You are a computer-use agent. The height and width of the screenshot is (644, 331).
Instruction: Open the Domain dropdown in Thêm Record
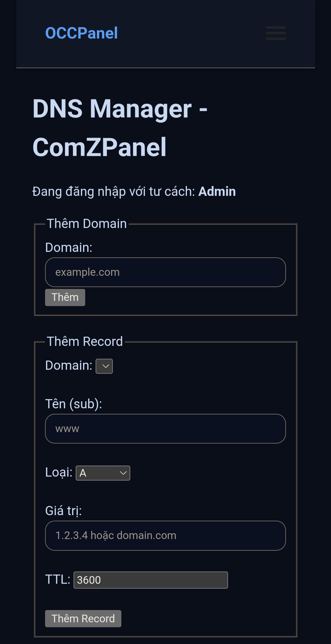point(104,366)
